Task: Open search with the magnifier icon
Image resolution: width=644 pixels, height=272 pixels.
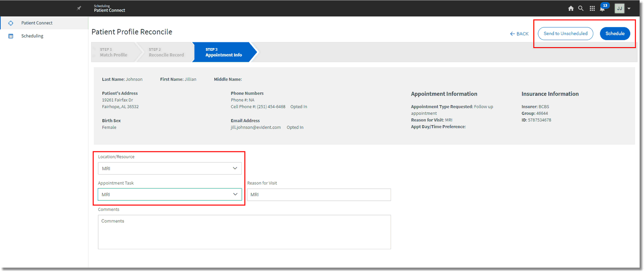Action: (581, 8)
